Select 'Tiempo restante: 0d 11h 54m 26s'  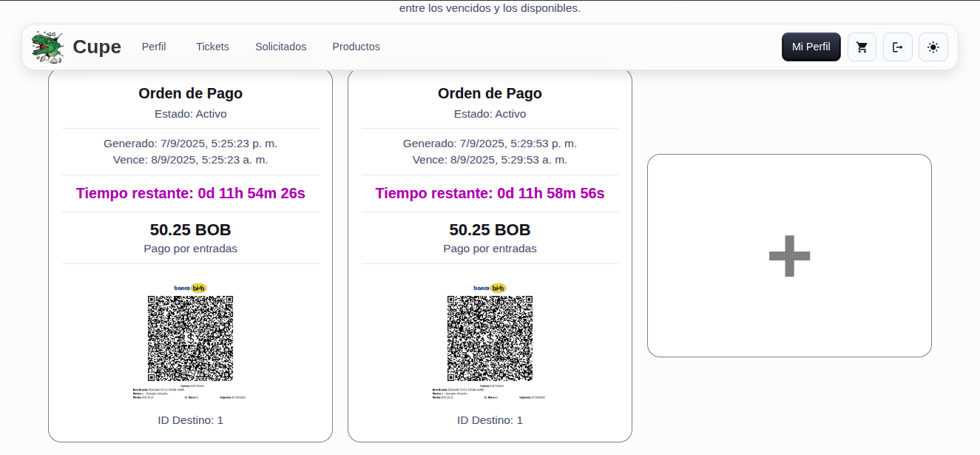[x=191, y=193]
